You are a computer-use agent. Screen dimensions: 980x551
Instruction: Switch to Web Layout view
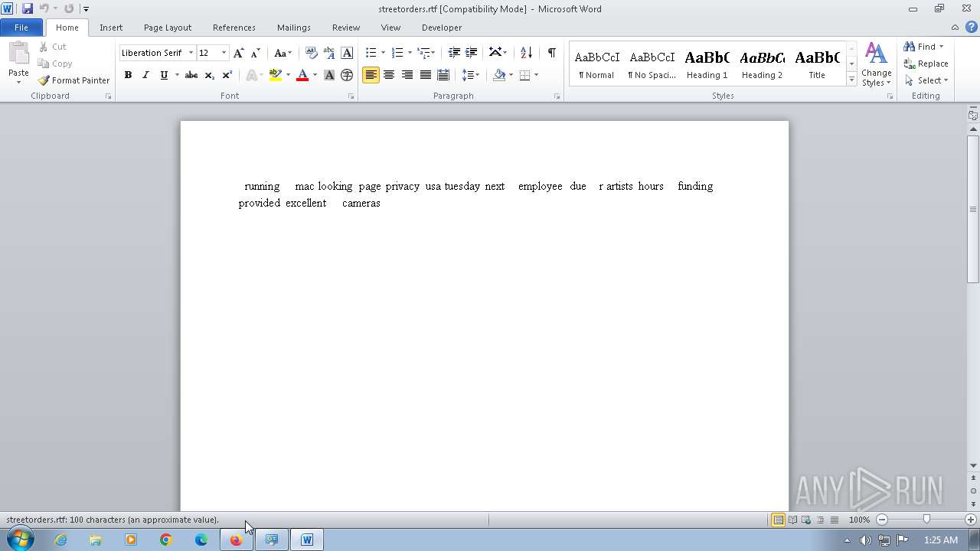coord(806,520)
